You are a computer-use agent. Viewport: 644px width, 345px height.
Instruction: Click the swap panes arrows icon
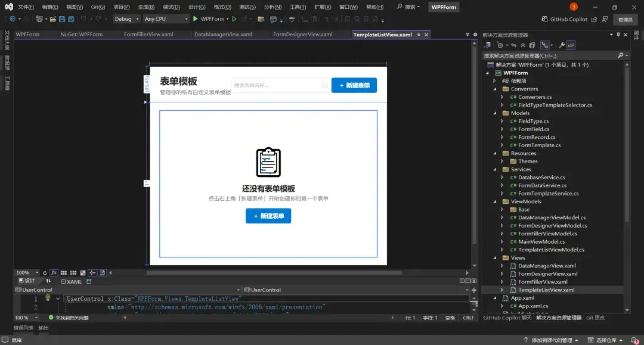tap(48, 281)
